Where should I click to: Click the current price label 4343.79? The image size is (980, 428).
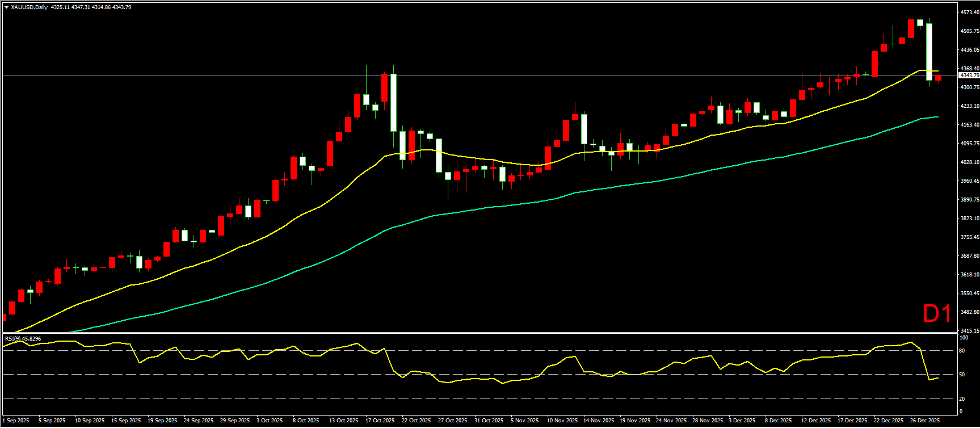pyautogui.click(x=969, y=75)
